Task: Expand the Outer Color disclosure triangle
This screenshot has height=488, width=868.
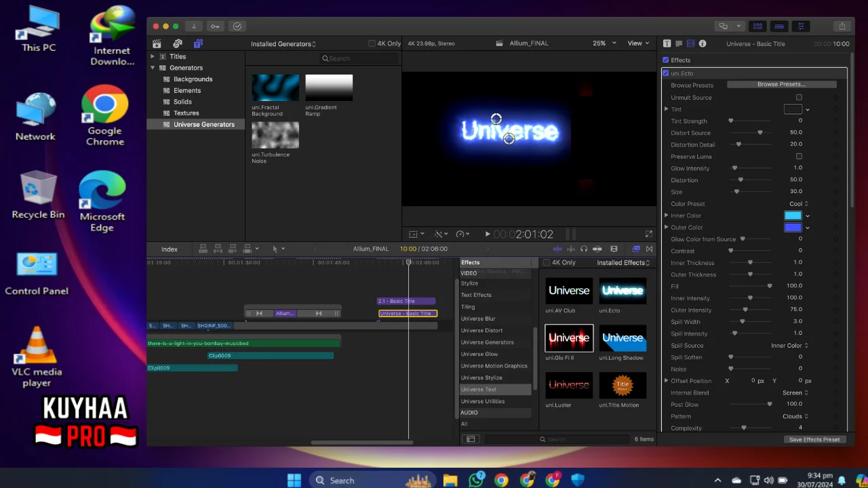Action: coord(667,227)
